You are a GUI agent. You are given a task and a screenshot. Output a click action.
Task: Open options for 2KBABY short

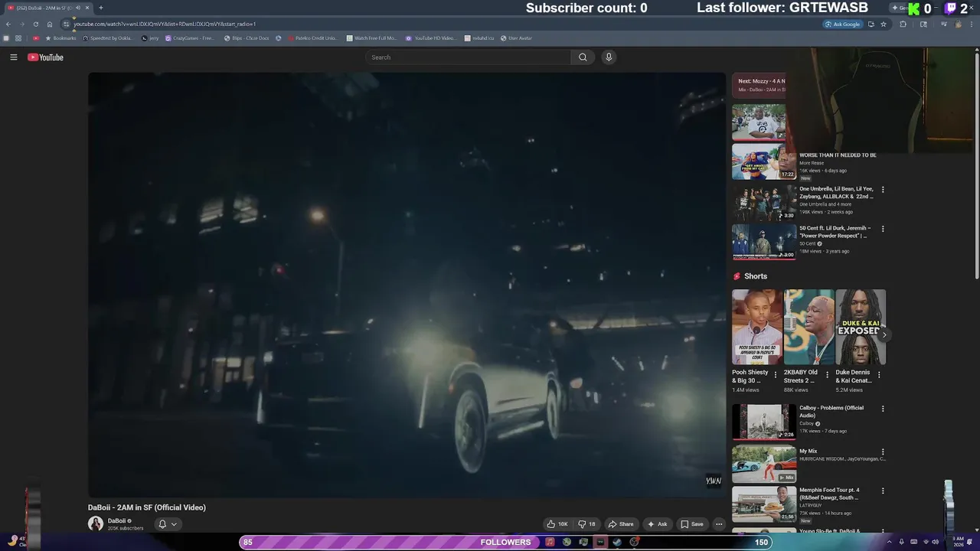tap(827, 375)
